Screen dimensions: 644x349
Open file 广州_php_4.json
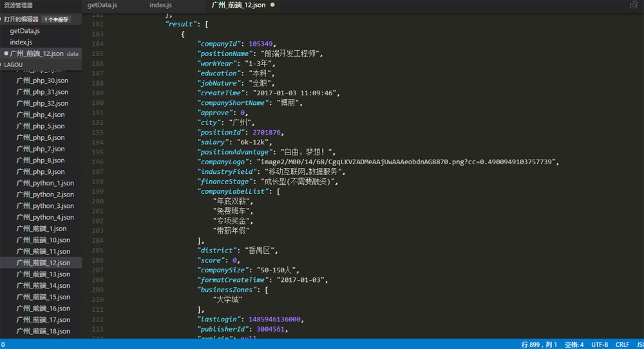[40, 115]
